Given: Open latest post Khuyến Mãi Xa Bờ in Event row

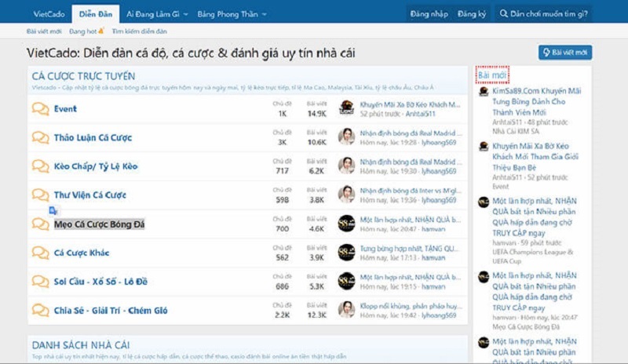Looking at the screenshot, I should pyautogui.click(x=410, y=104).
